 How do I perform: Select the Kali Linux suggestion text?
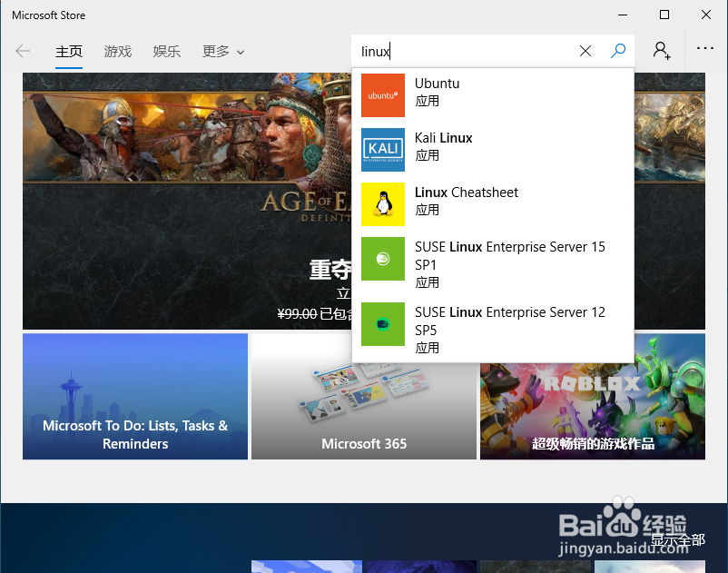[x=443, y=138]
